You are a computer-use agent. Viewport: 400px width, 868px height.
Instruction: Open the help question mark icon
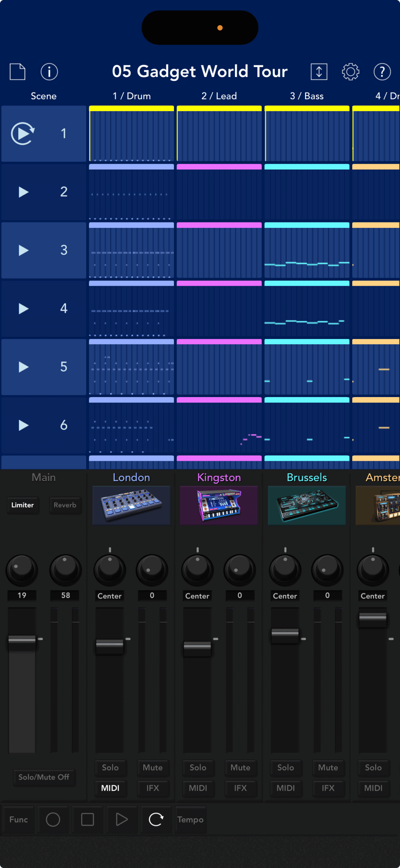[x=382, y=72]
